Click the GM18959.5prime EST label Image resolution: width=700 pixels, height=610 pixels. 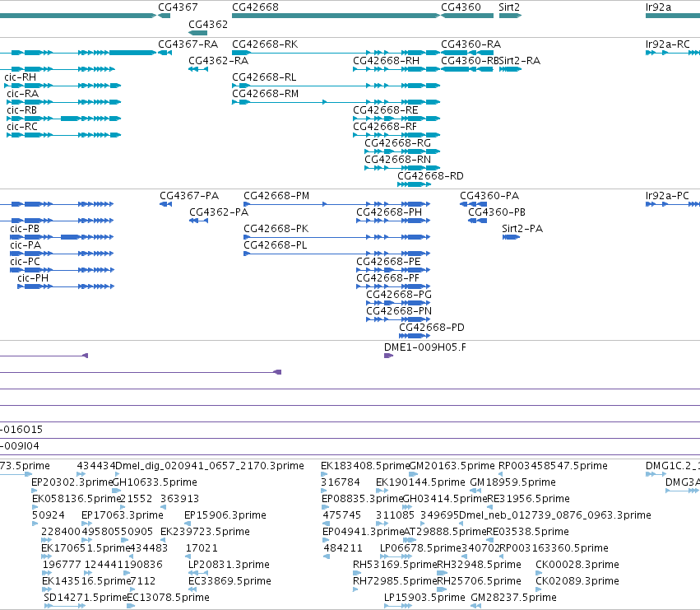pyautogui.click(x=513, y=482)
